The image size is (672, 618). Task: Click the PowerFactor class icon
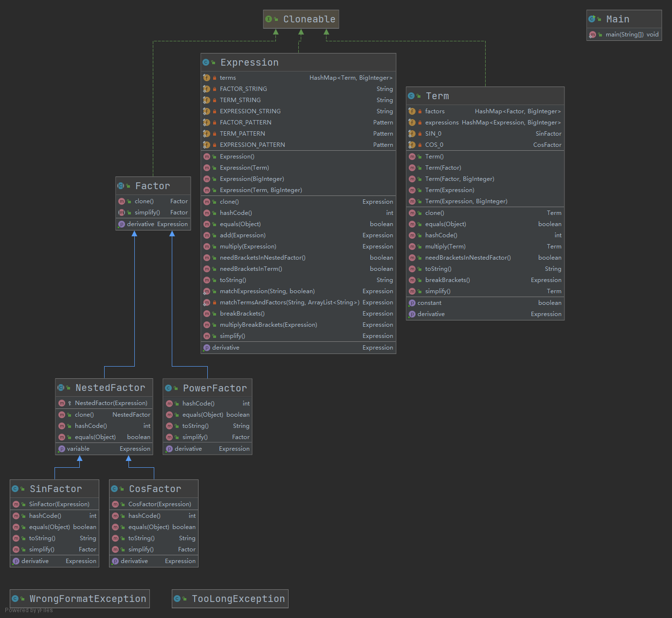click(168, 388)
